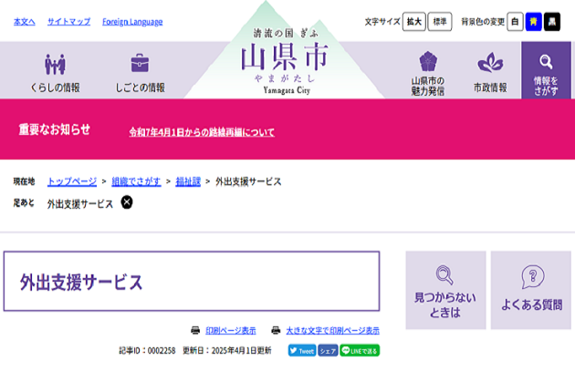Switch background color to black (黒)
This screenshot has width=575, height=392.
[x=552, y=21]
